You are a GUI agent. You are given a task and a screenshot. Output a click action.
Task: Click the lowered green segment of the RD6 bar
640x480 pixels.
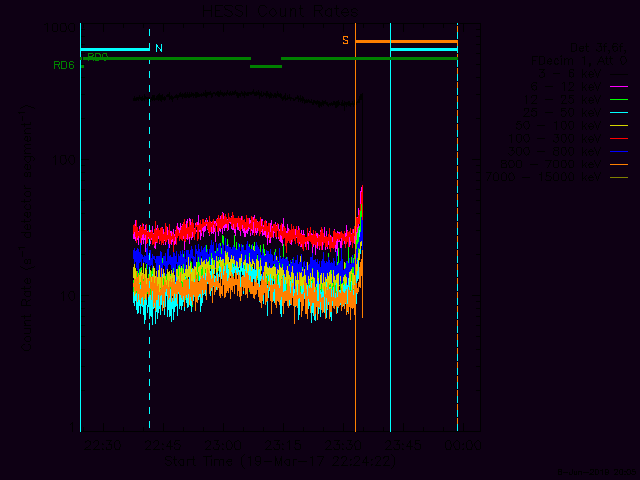266,67
